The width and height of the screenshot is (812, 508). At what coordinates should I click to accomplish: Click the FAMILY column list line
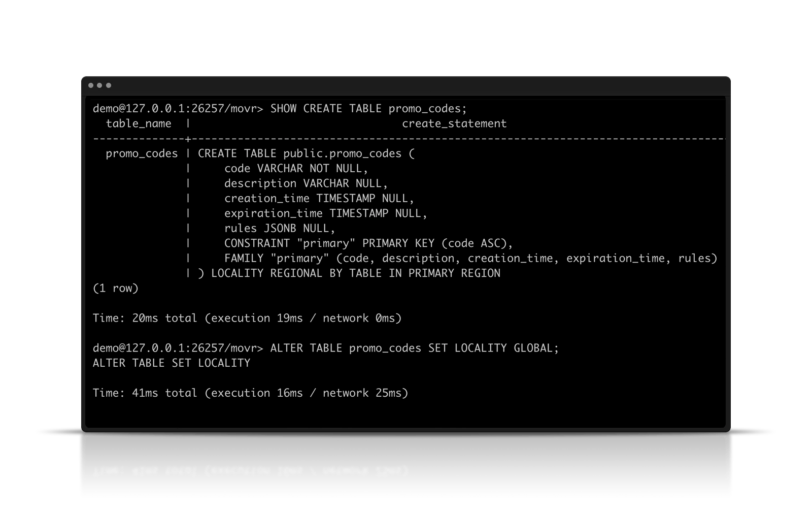click(x=470, y=259)
